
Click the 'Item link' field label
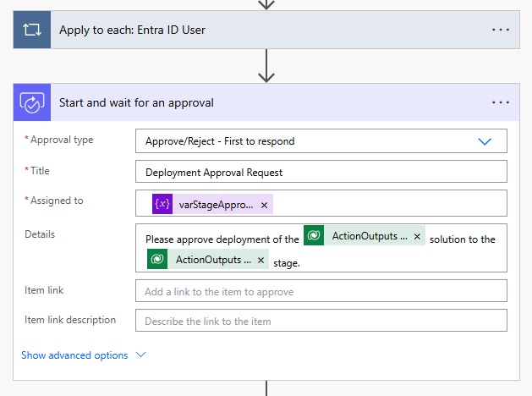click(x=44, y=290)
